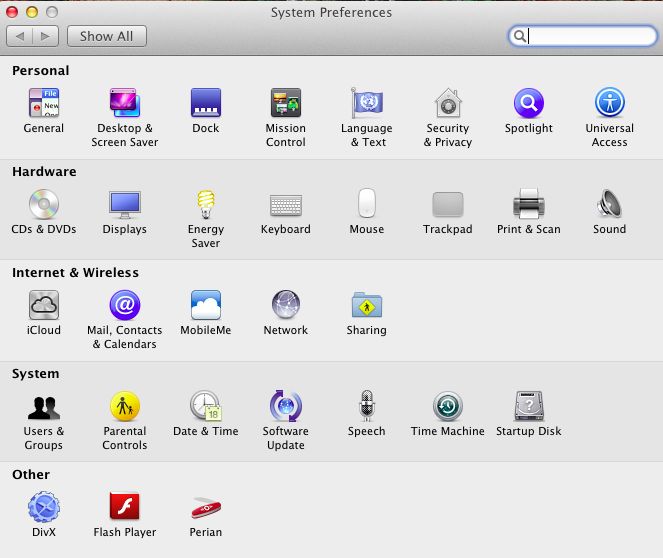Click the magnifying glass in search field
Viewport: 663px width, 558px height.
pos(520,36)
